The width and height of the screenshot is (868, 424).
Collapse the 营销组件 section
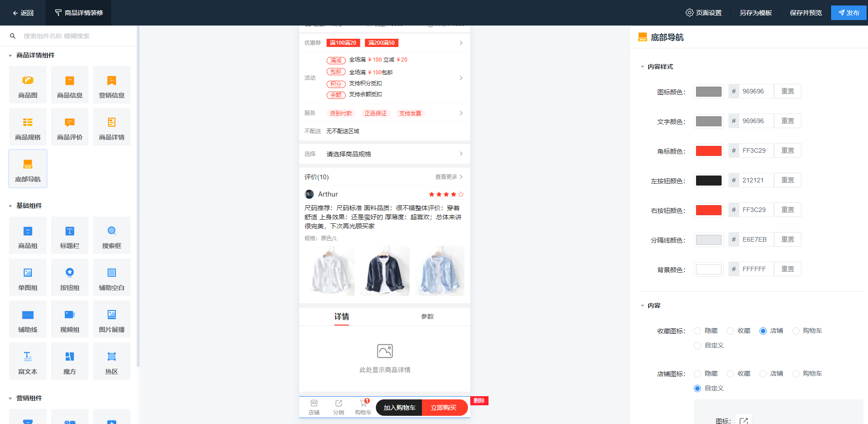tap(10, 398)
